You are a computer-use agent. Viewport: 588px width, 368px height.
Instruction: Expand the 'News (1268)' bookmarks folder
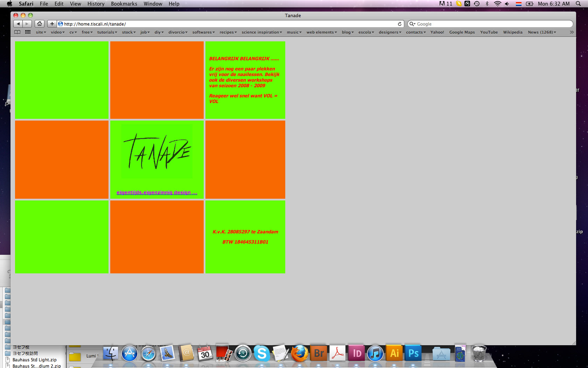point(542,32)
